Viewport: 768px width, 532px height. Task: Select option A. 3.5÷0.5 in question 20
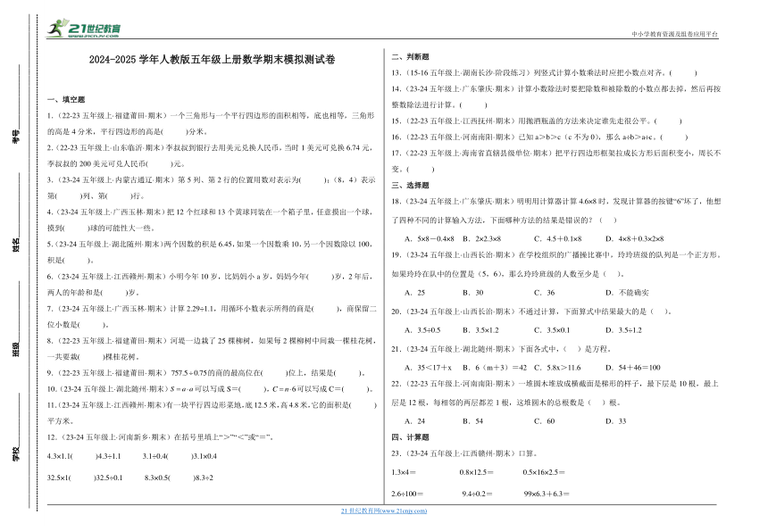[422, 330]
